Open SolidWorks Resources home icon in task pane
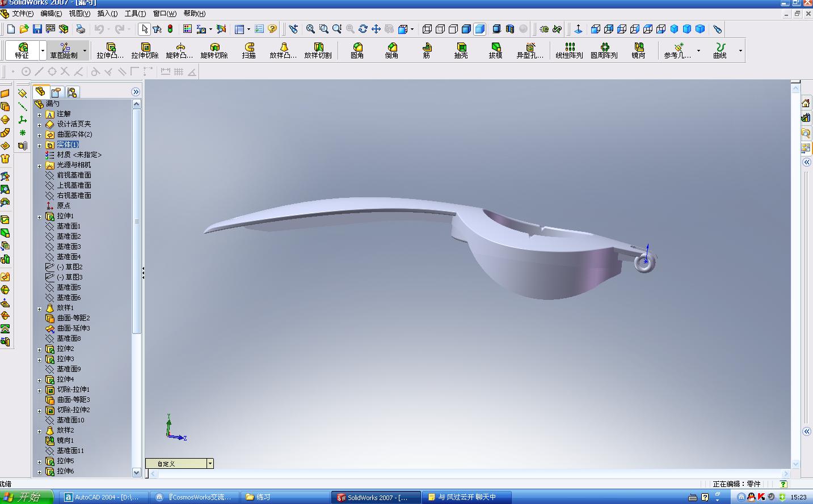Viewport: 813px width, 504px height. [x=806, y=103]
